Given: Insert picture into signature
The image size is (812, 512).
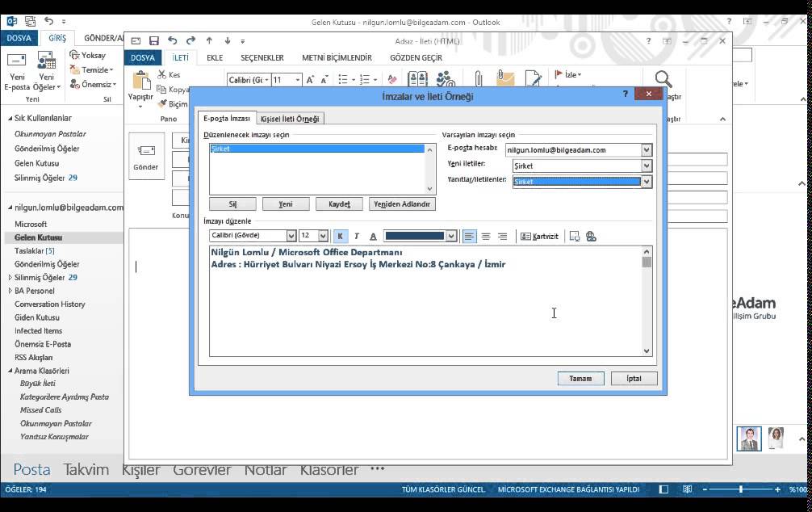Looking at the screenshot, I should (575, 237).
